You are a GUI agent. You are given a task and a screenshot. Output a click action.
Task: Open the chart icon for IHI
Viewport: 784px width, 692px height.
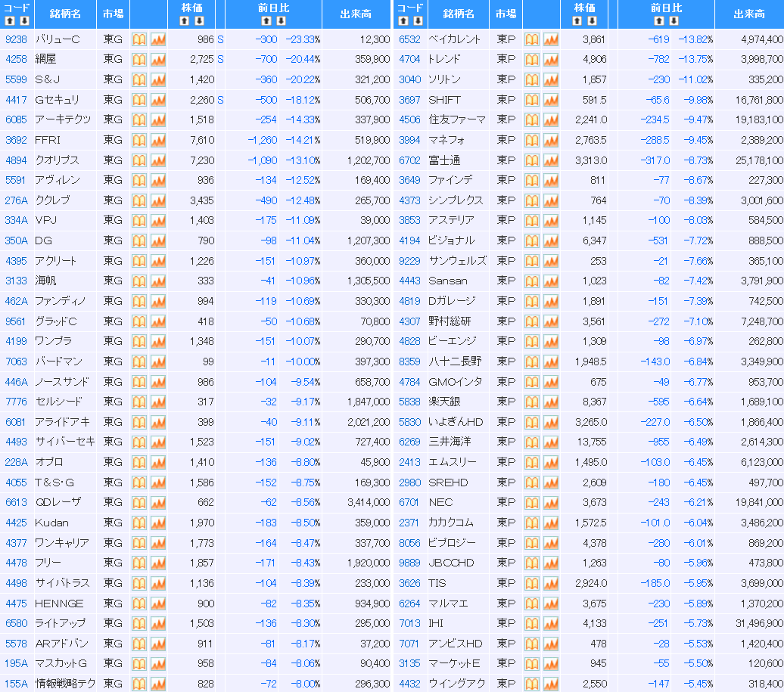pyautogui.click(x=551, y=623)
